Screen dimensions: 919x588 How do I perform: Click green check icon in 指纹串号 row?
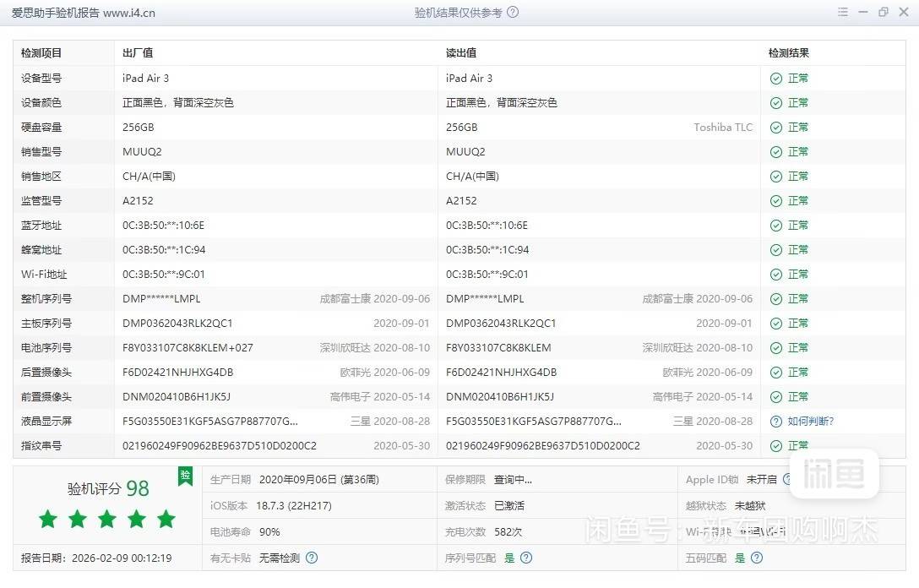pyautogui.click(x=775, y=445)
